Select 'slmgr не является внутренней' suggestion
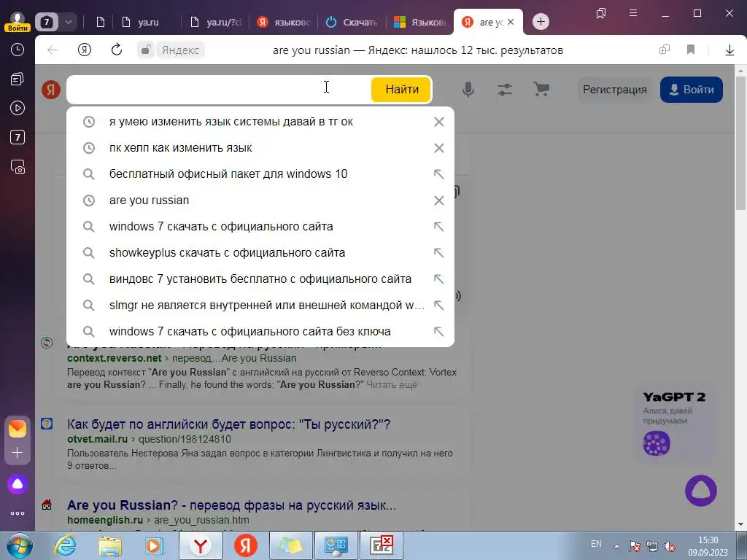Image resolution: width=747 pixels, height=560 pixels. pyautogui.click(x=260, y=306)
